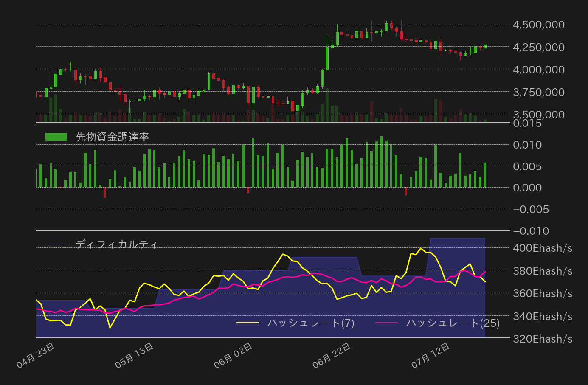
Task: Select the red negative funding rate bar
Action: pos(105,193)
